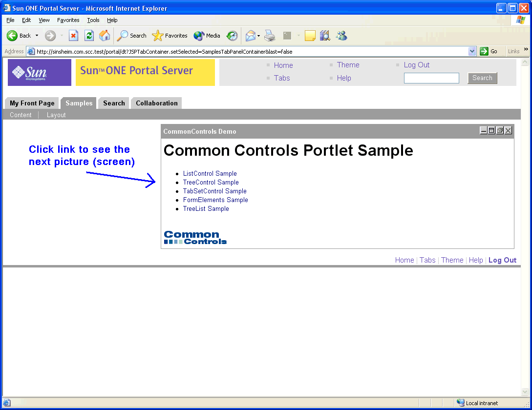This screenshot has height=410, width=532.
Task: Click Log Out in the portal header
Action: click(x=417, y=65)
